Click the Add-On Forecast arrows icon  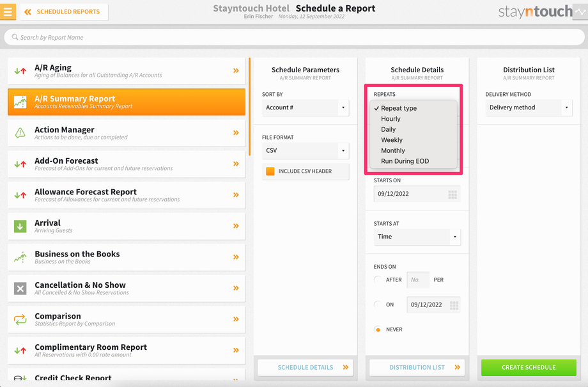pyautogui.click(x=20, y=164)
